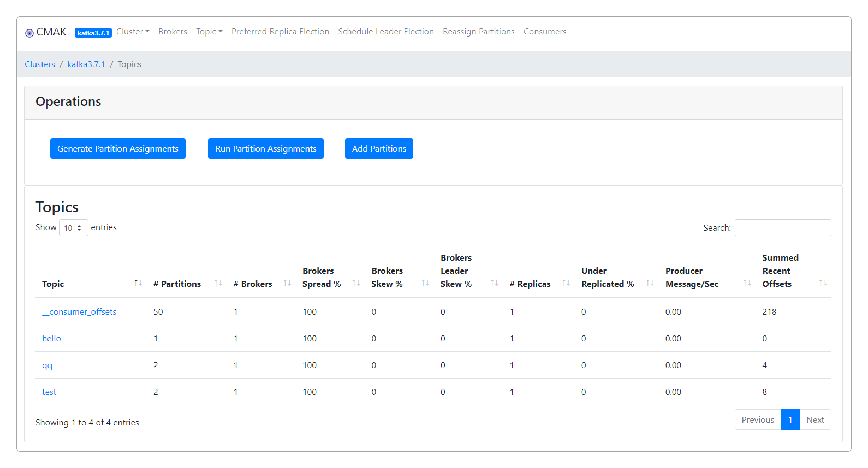This screenshot has height=468, width=868.
Task: Go to Brokers page
Action: pyautogui.click(x=173, y=32)
